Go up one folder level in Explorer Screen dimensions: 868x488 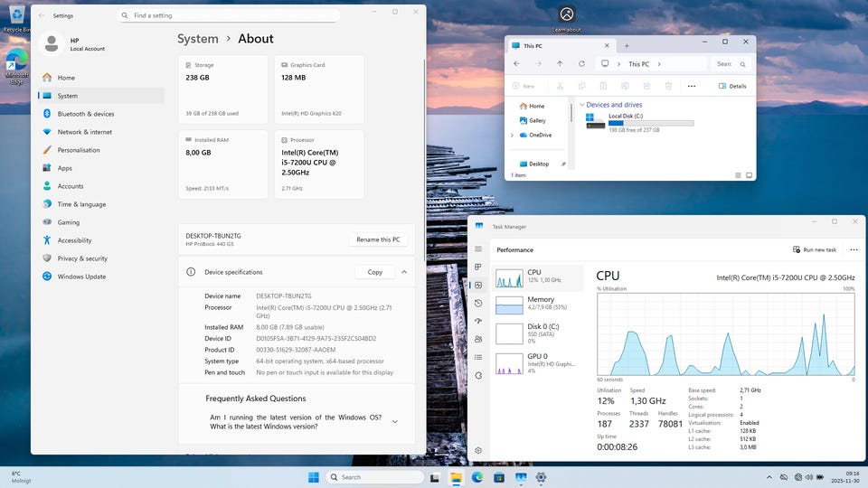coord(560,64)
